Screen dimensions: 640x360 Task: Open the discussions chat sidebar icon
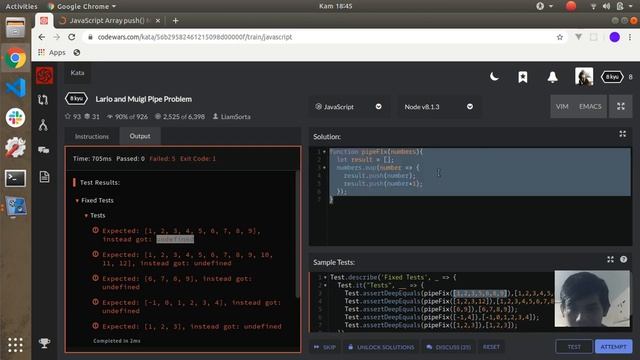point(44,151)
